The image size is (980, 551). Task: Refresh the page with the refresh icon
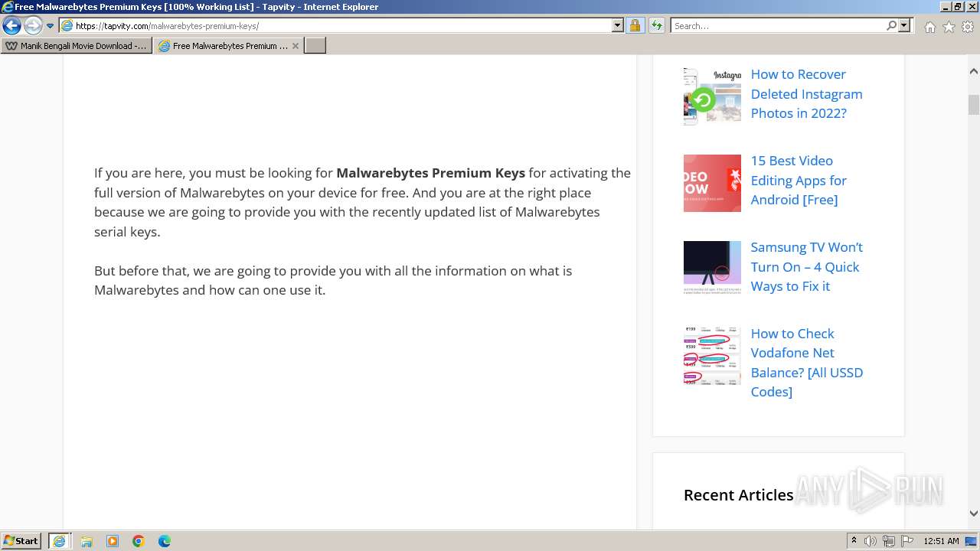[x=656, y=26]
